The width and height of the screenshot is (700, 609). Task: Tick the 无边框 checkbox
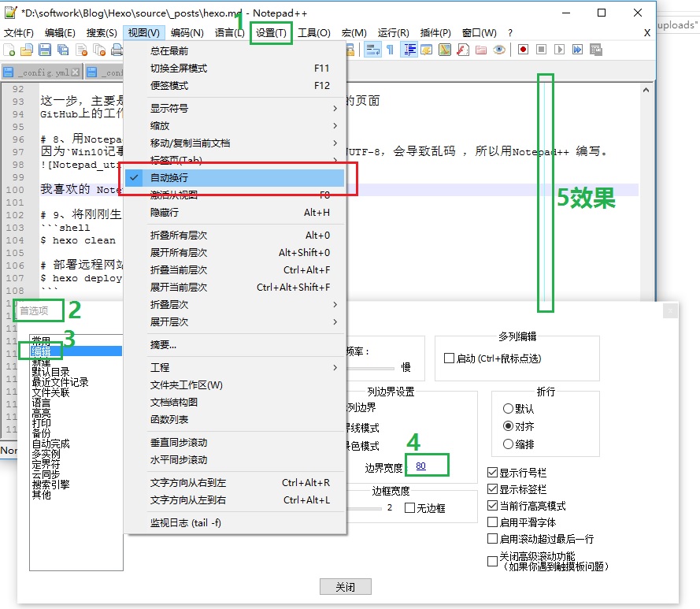coord(409,508)
